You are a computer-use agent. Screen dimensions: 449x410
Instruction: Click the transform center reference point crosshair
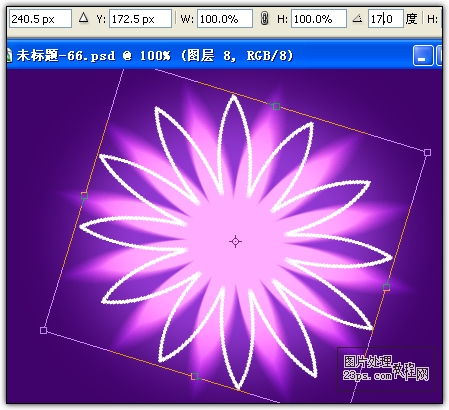(236, 241)
